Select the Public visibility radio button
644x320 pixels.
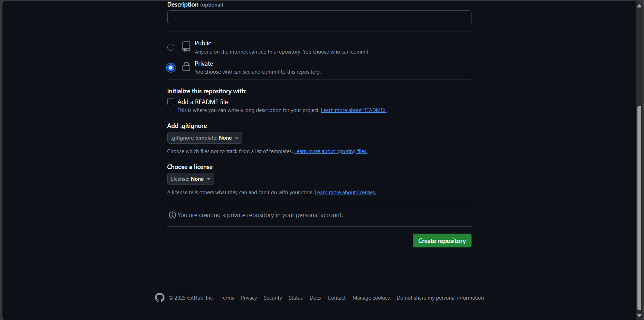click(x=171, y=47)
